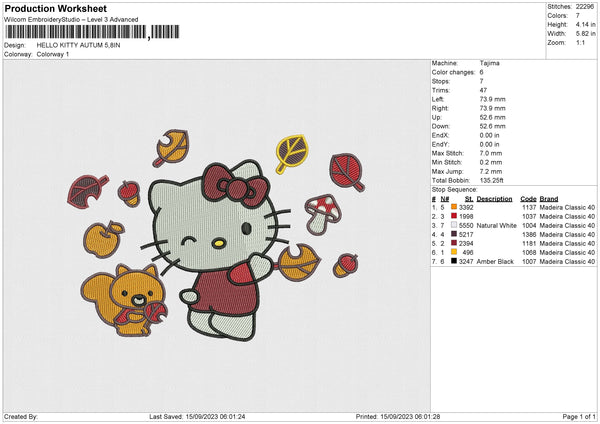Click the Created By label
Screen dimensions: 600x424
tap(21, 416)
